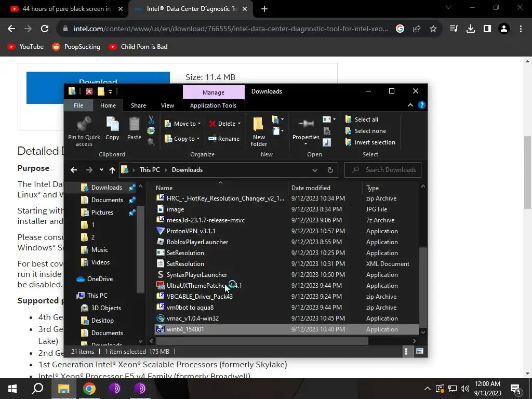Image resolution: width=532 pixels, height=399 pixels.
Task: Click the Manage contextual tab
Action: point(214,92)
